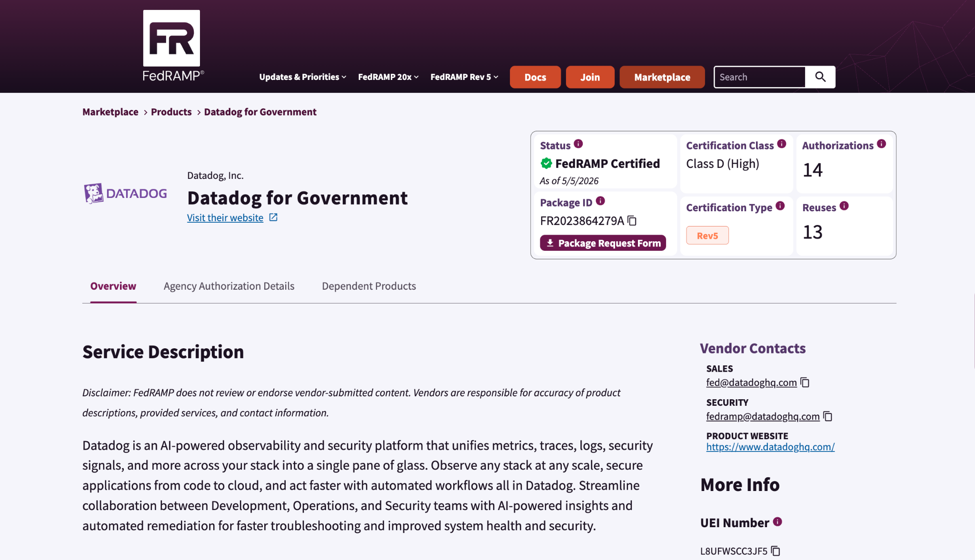975x560 pixels.
Task: Click the Vendor Contacts heading
Action: 753,348
